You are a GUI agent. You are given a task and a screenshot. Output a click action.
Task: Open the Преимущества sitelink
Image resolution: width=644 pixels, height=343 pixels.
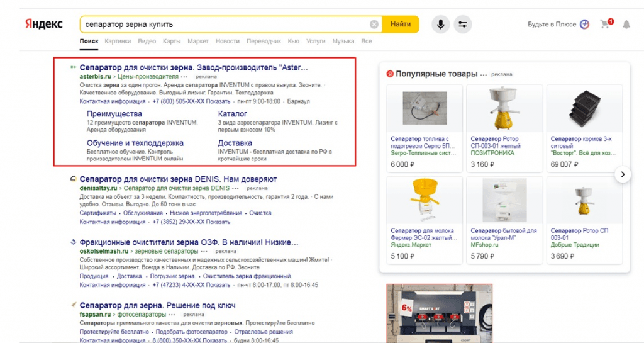pos(114,114)
